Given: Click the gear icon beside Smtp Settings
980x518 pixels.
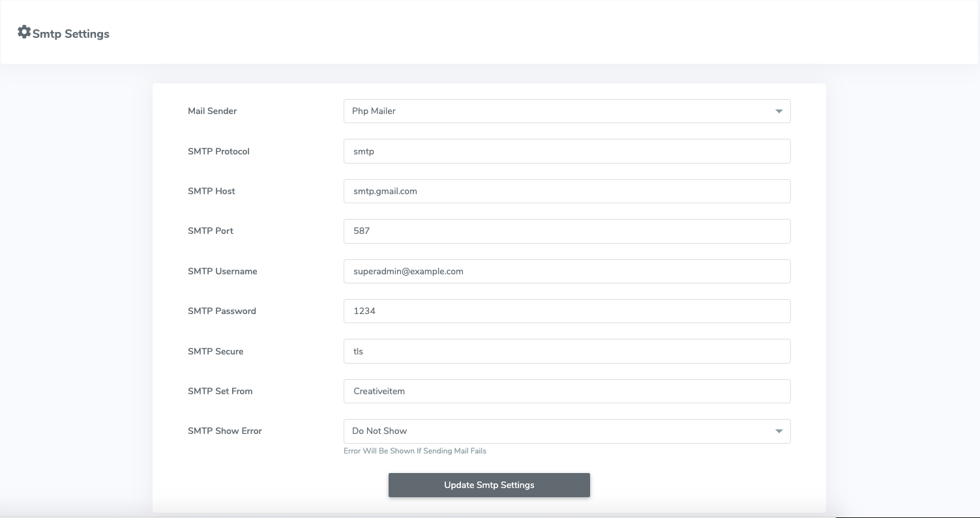Looking at the screenshot, I should tap(24, 32).
